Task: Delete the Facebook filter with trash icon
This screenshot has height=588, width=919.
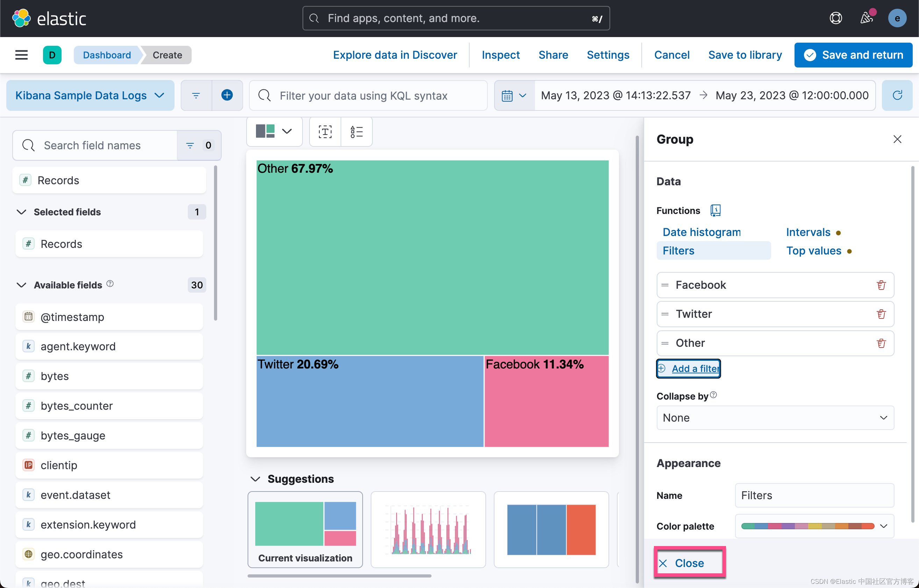Action: tap(881, 285)
